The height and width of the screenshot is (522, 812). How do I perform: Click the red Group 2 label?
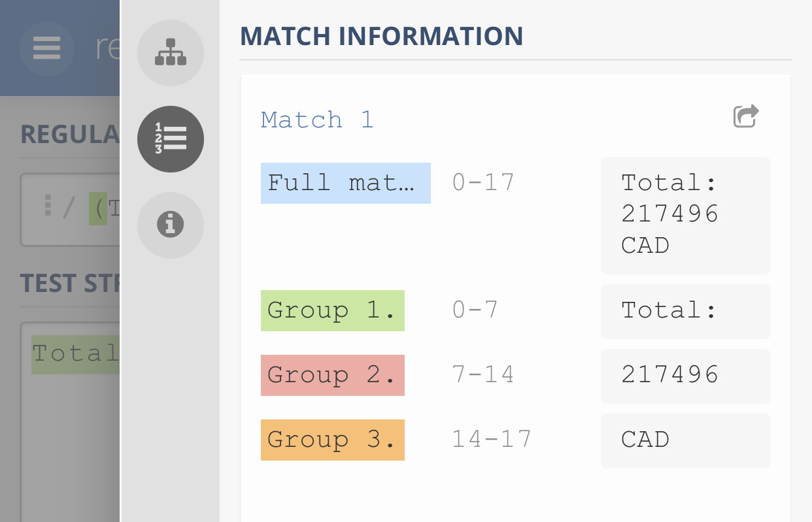tap(332, 375)
